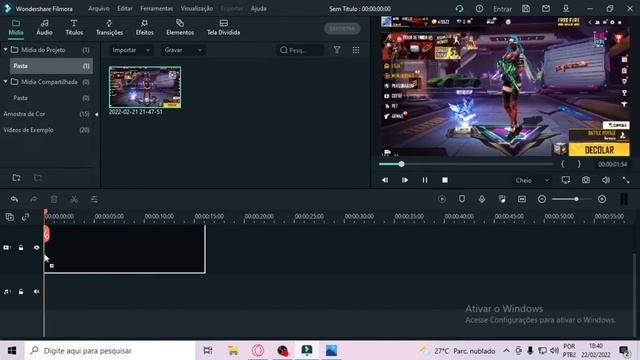Step back one frame in preview
This screenshot has height=360, width=640.
pos(385,180)
